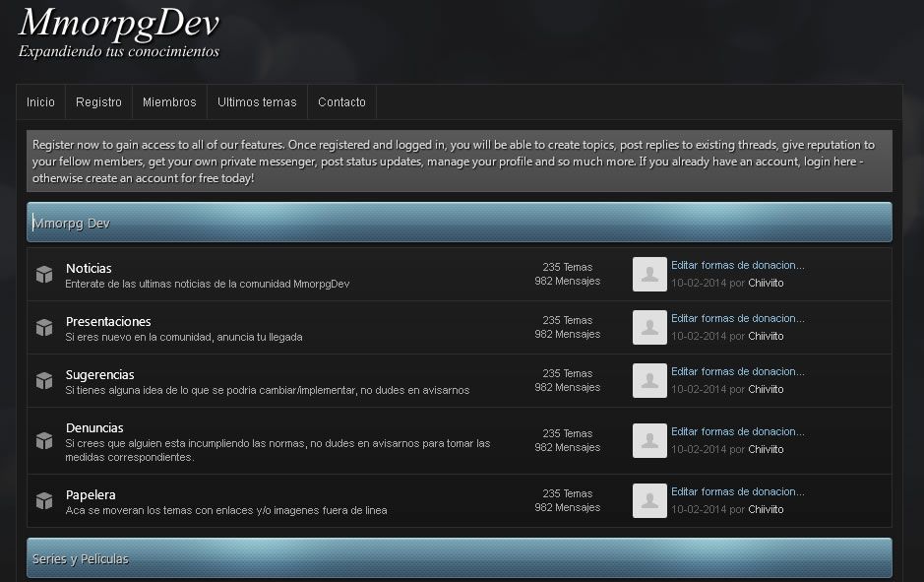Open the Contacto page

click(341, 102)
